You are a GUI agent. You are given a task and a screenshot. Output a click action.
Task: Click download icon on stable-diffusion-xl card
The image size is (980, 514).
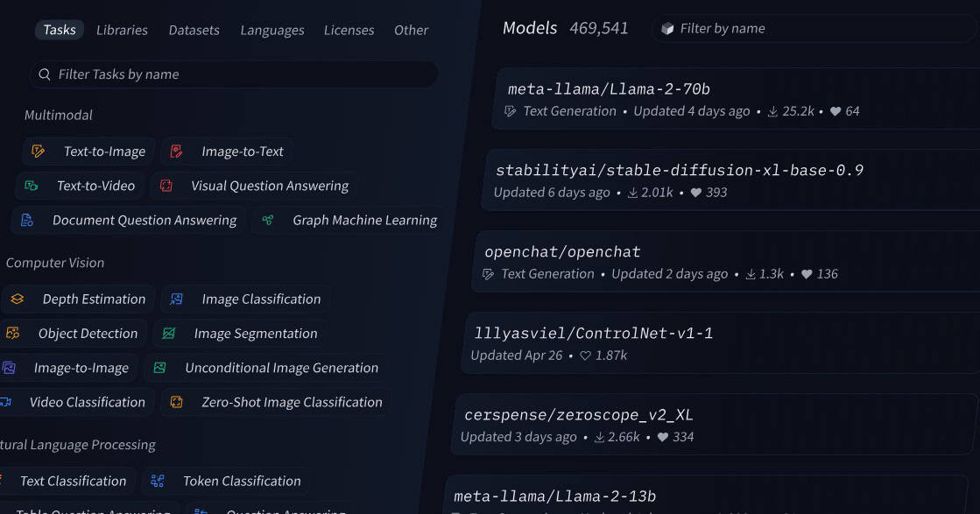(x=632, y=193)
